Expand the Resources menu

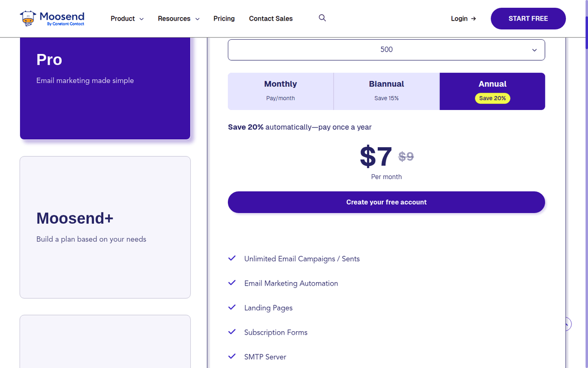tap(178, 19)
